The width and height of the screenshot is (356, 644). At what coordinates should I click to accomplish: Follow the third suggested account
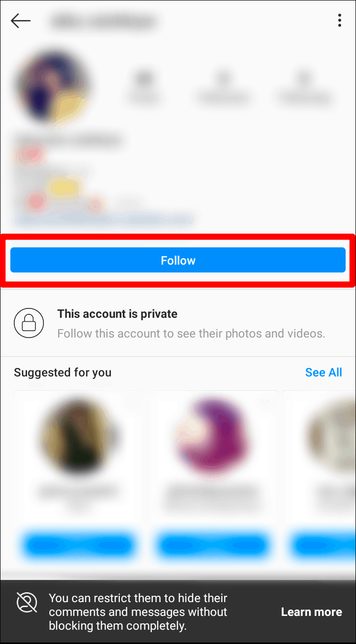324,545
